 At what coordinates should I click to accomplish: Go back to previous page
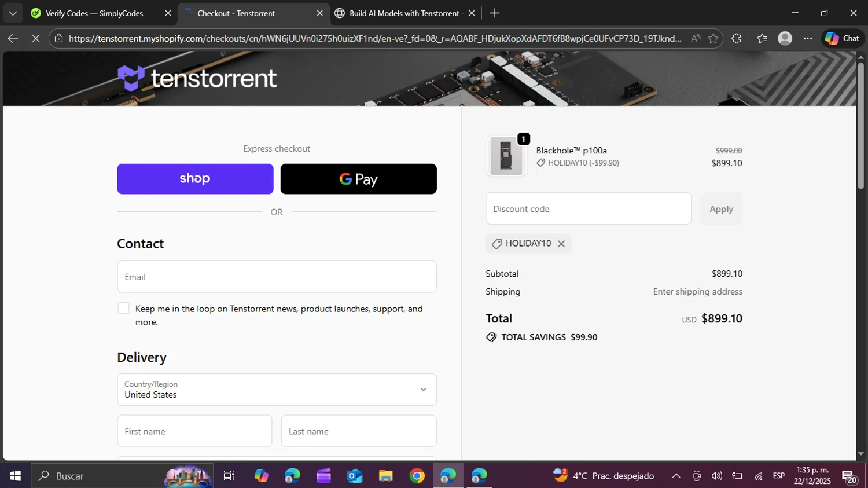click(13, 38)
